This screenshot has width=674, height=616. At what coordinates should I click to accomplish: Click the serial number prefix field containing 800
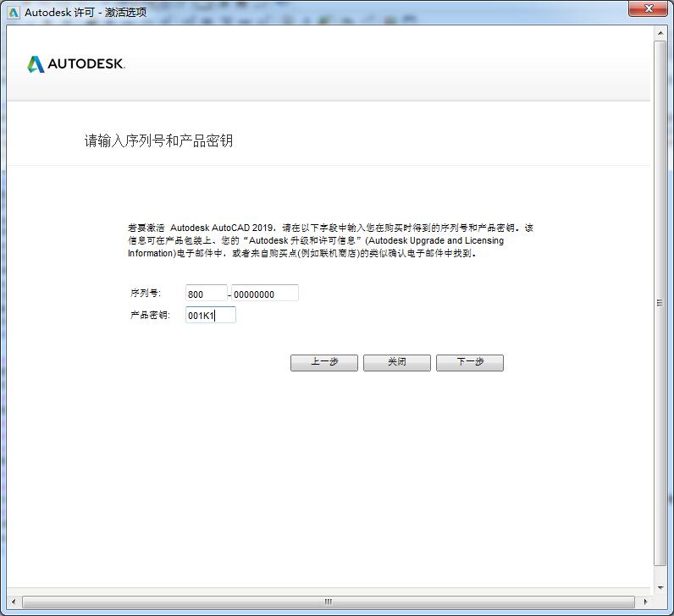tap(206, 294)
